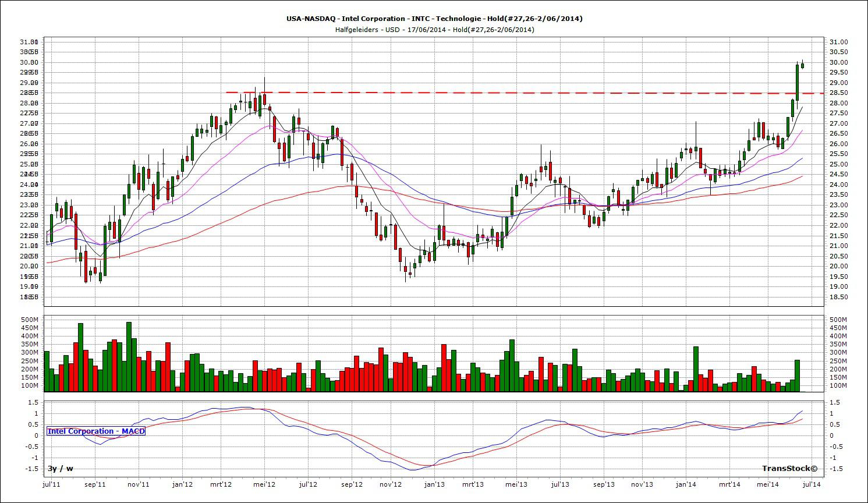Click the jul'14 date label
The height and width of the screenshot is (503, 868).
(812, 484)
